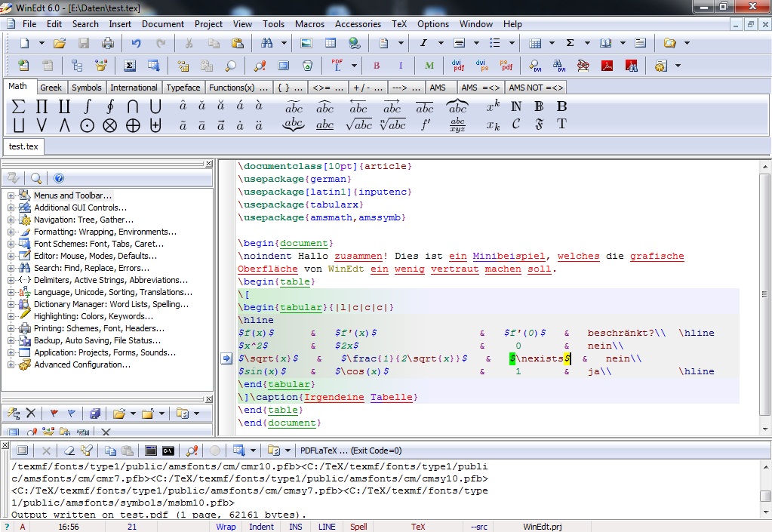The image size is (772, 532).
Task: Toggle Indent mode in the status bar
Action: 262,527
